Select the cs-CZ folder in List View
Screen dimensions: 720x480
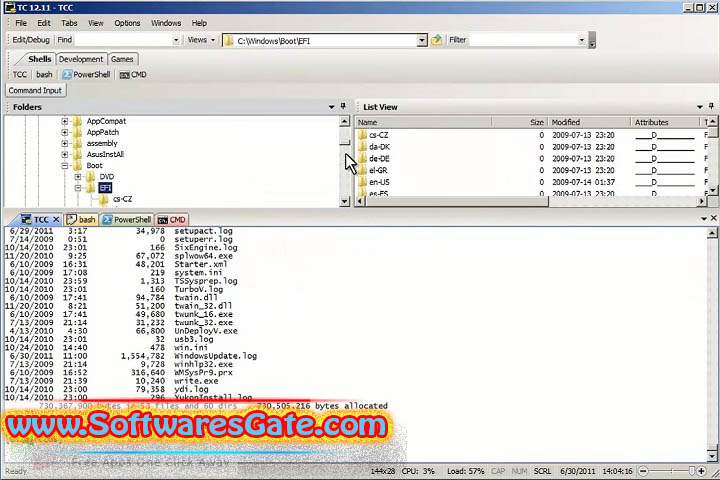coord(378,135)
